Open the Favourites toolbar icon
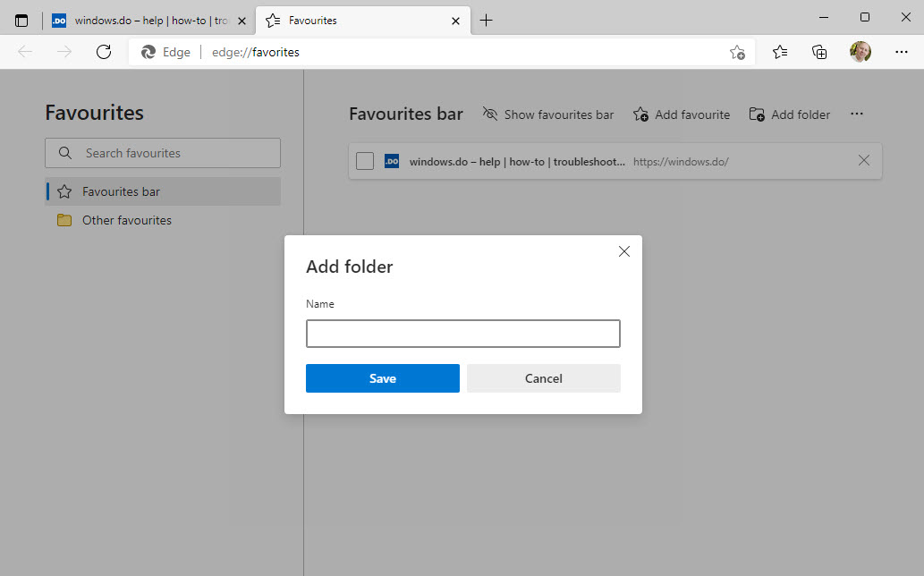The image size is (924, 576). pyautogui.click(x=780, y=52)
